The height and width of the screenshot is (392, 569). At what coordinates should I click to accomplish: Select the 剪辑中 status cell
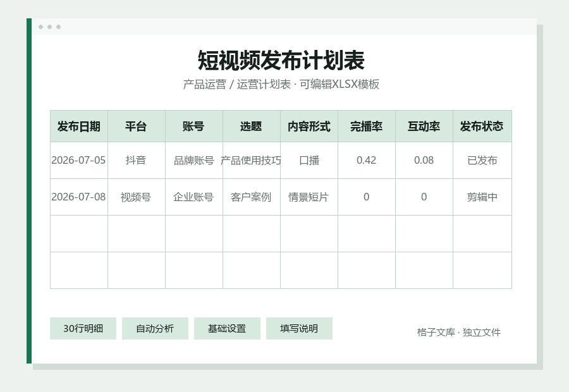(x=482, y=197)
